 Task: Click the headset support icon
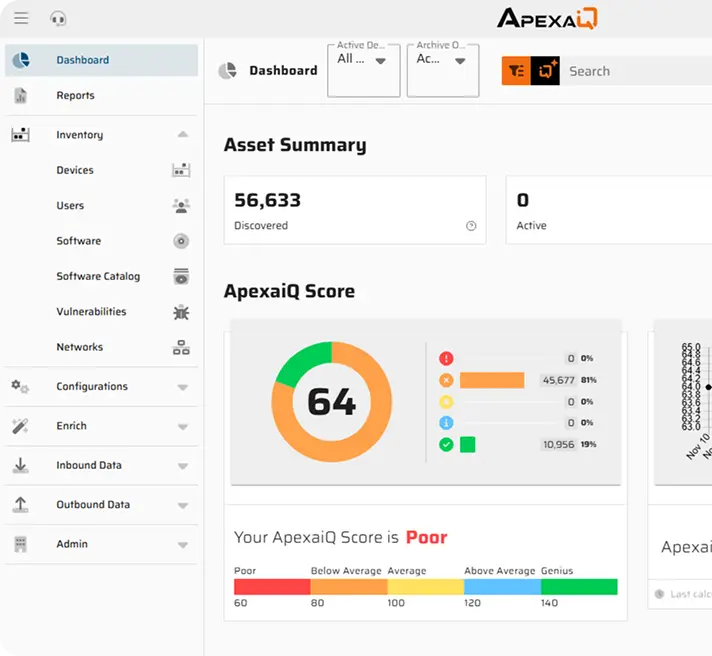click(58, 18)
